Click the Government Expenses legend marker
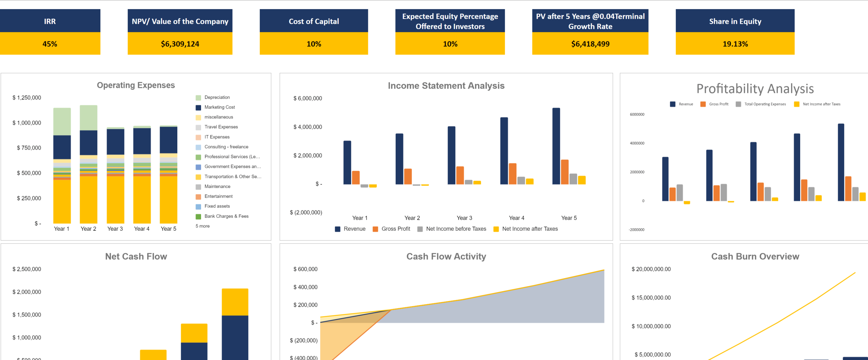The height and width of the screenshot is (360, 868). click(x=198, y=166)
